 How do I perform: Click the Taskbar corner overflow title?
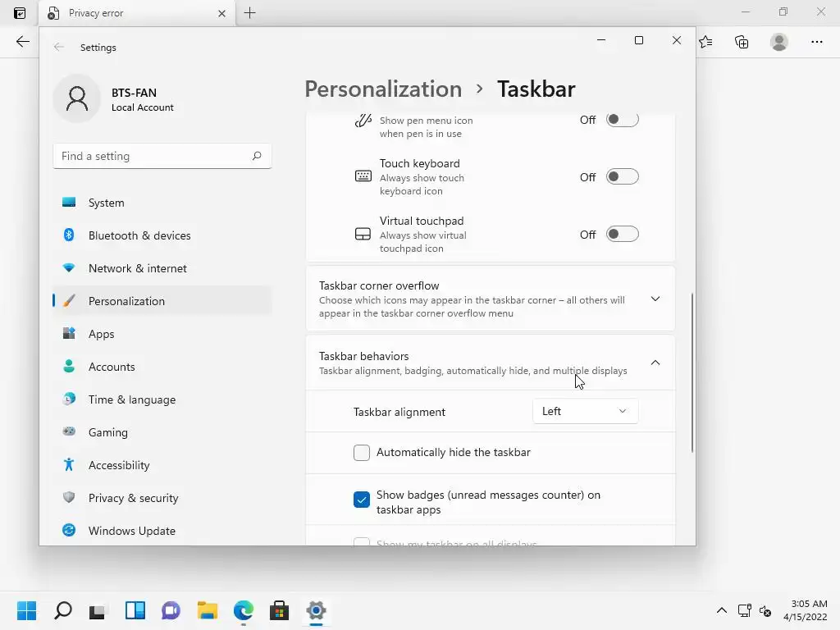[379, 286]
